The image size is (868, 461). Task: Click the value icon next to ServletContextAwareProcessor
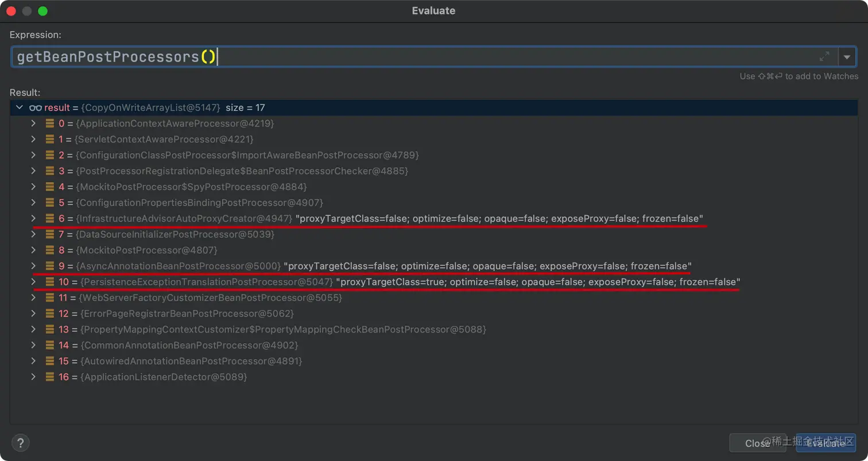pyautogui.click(x=49, y=139)
